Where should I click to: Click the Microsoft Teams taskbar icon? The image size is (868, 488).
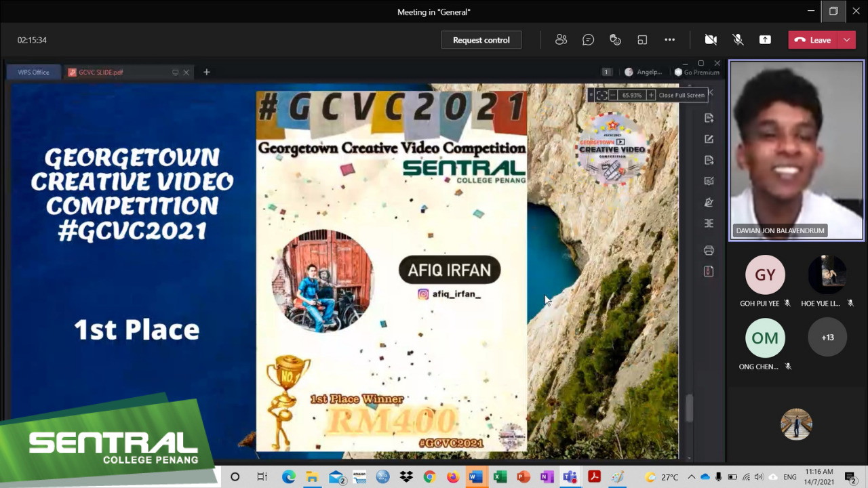(570, 477)
